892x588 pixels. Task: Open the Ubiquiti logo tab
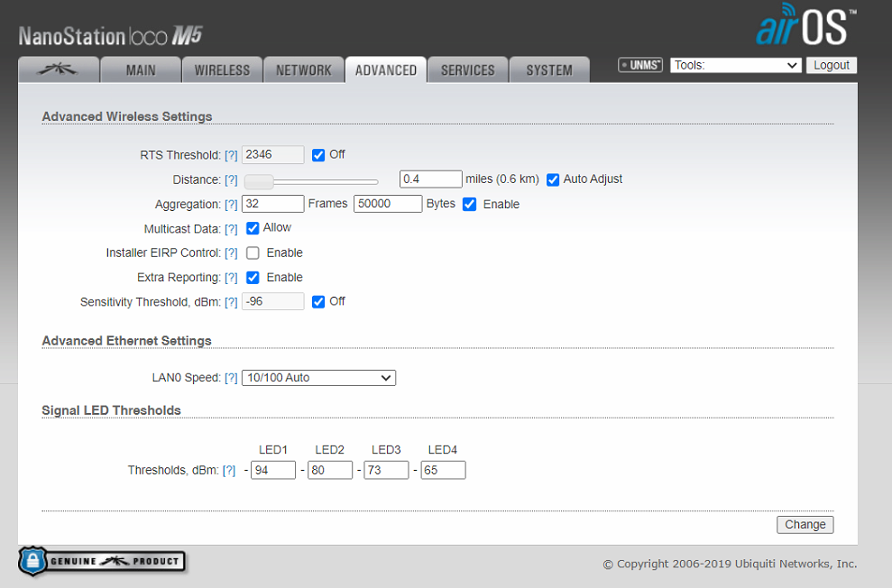coord(59,70)
